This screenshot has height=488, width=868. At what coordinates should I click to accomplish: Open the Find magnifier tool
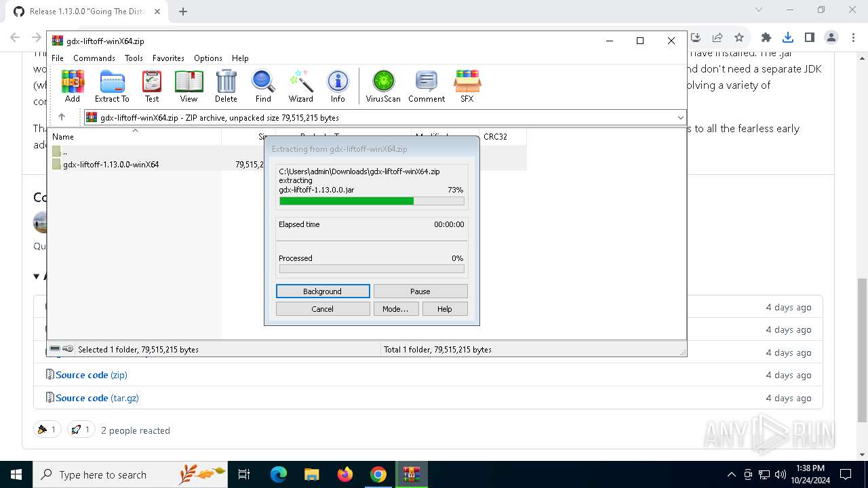(x=263, y=86)
